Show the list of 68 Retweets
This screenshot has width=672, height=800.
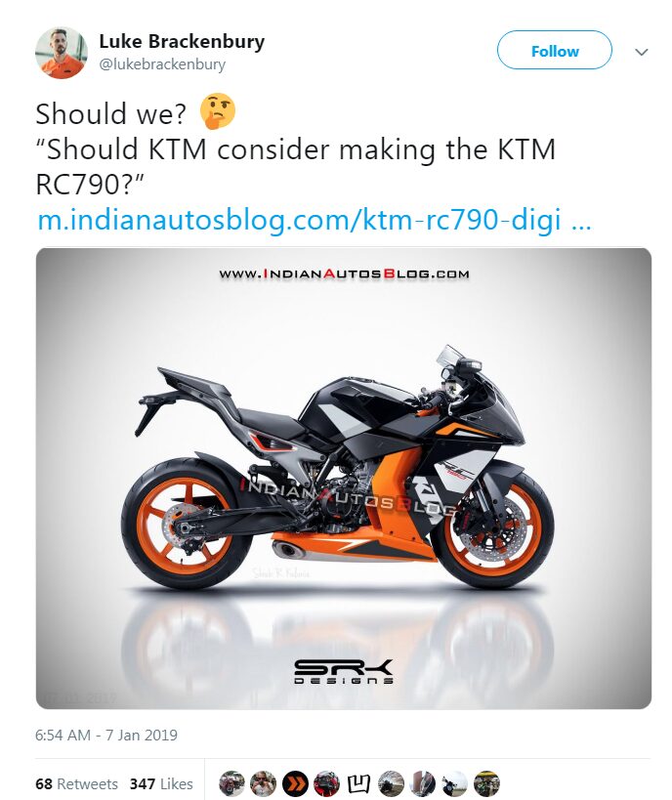tap(76, 783)
